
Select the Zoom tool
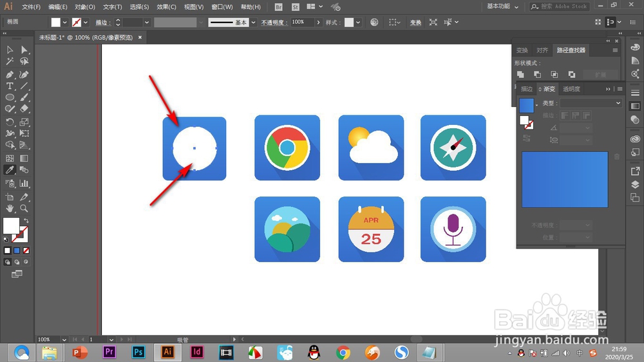[x=24, y=208]
